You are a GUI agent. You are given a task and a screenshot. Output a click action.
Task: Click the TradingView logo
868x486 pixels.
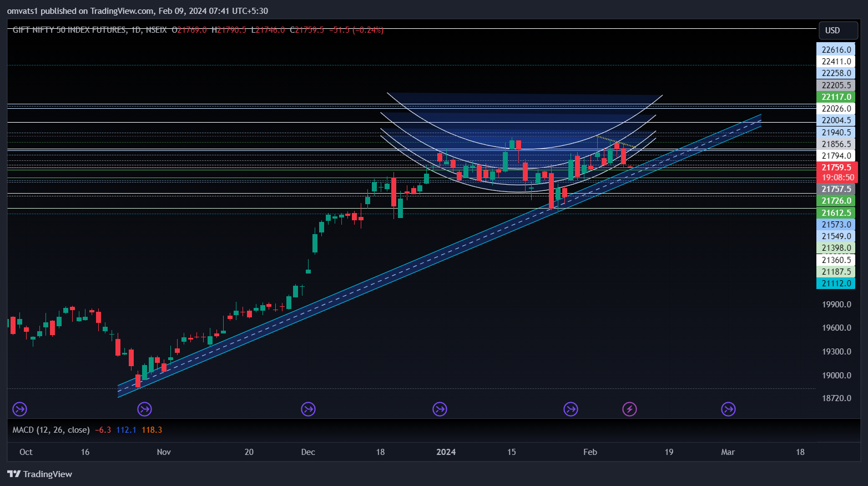coord(40,474)
